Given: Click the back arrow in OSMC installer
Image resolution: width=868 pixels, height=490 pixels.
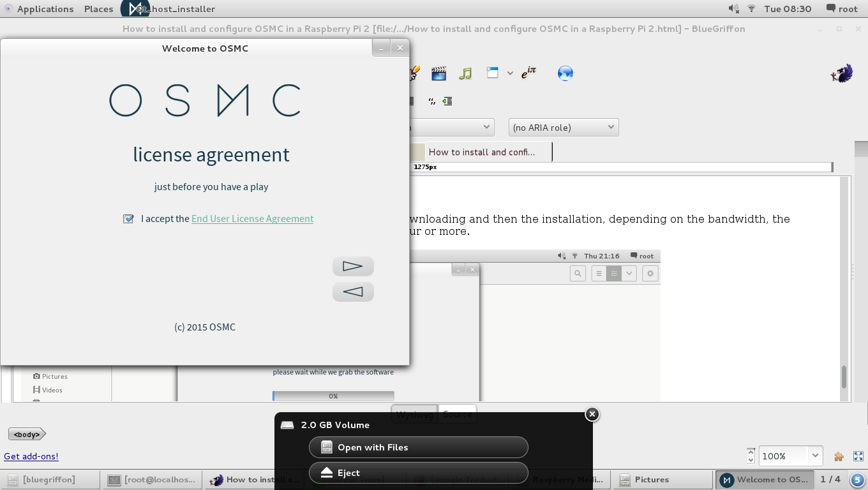Looking at the screenshot, I should pos(353,292).
